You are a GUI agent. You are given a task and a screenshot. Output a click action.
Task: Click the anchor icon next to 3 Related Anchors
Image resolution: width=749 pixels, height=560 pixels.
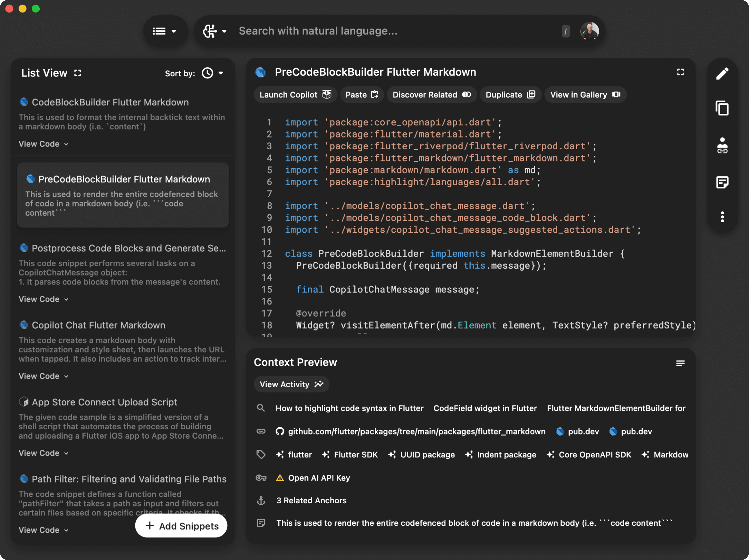[261, 500]
